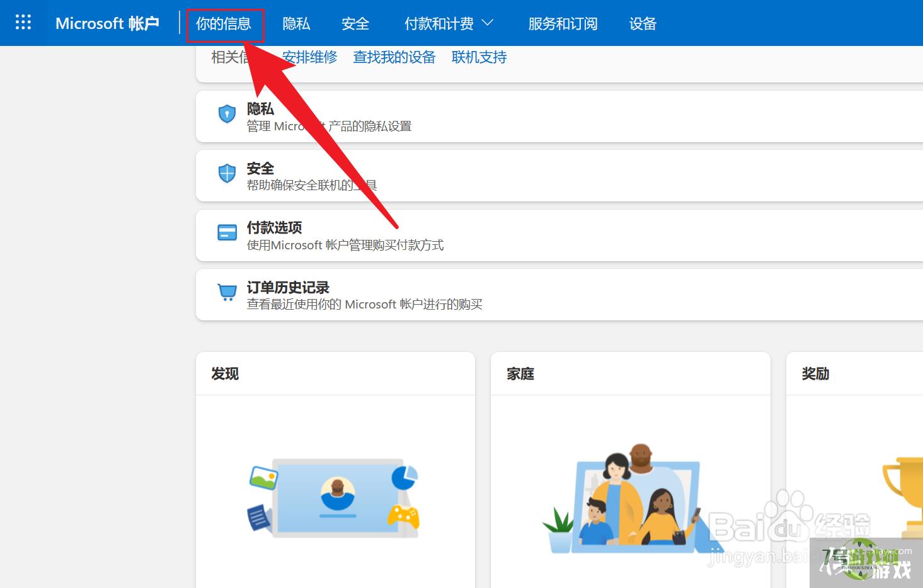Viewport: 923px width, 588px height.
Task: Open the 安全 card heading
Action: tap(260, 168)
